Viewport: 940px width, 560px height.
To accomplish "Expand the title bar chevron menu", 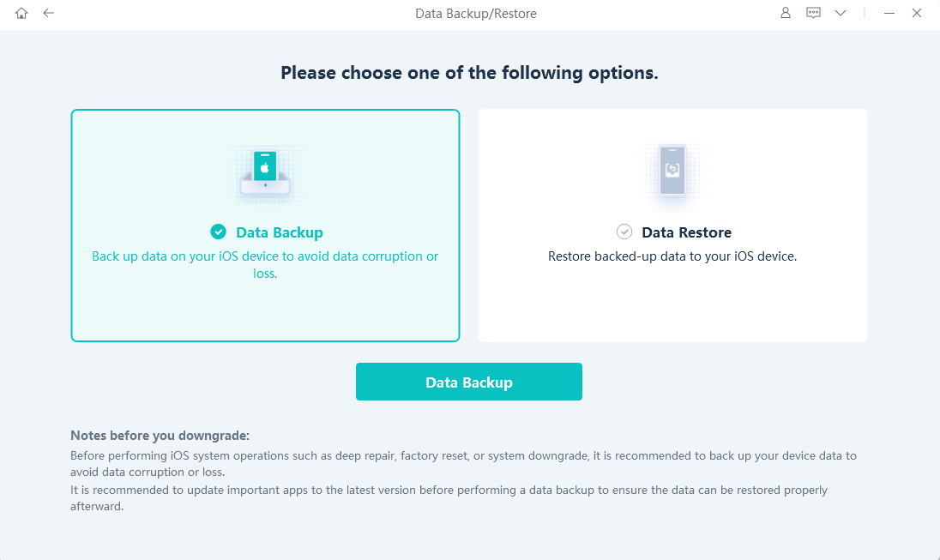I will 841,13.
